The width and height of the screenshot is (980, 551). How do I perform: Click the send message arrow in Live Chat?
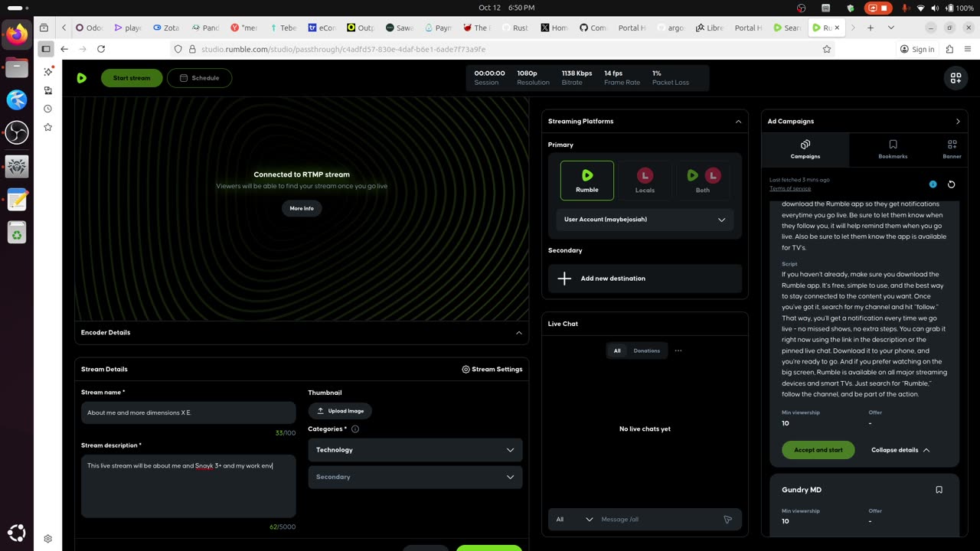point(727,520)
